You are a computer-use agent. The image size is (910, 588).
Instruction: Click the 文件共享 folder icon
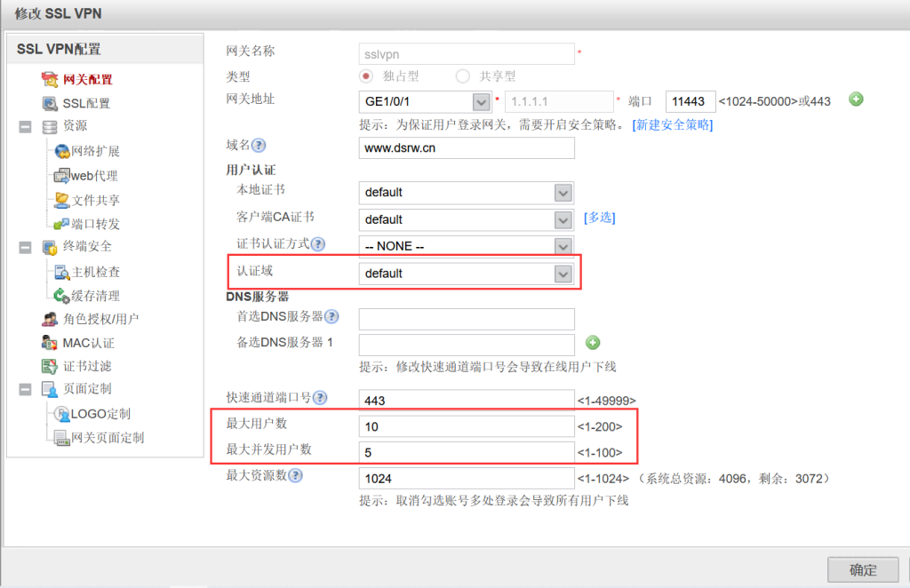click(61, 200)
